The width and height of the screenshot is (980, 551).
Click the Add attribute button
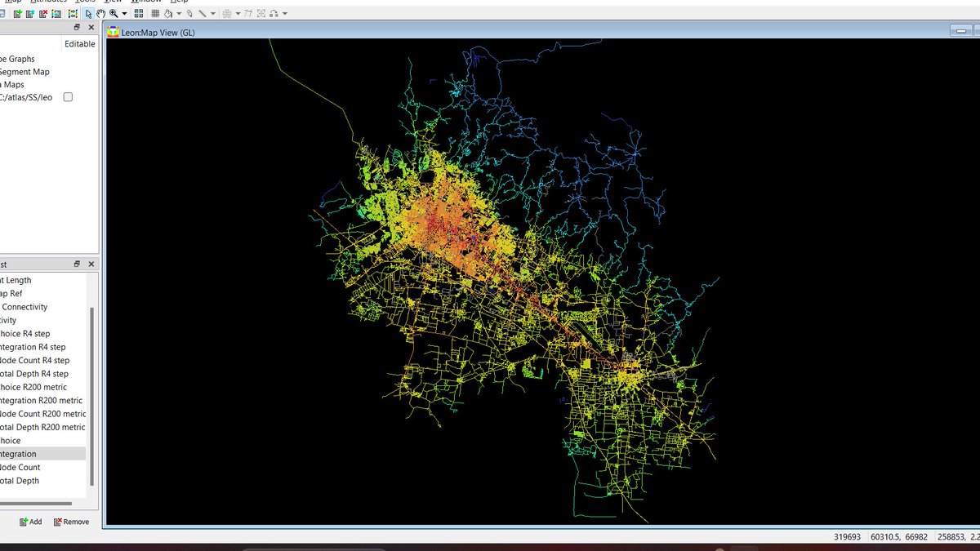[x=31, y=522]
